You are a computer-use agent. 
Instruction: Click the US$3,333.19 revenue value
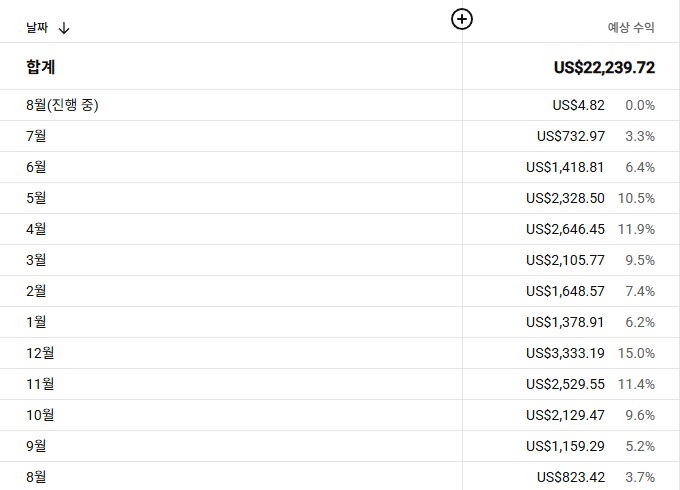point(565,353)
